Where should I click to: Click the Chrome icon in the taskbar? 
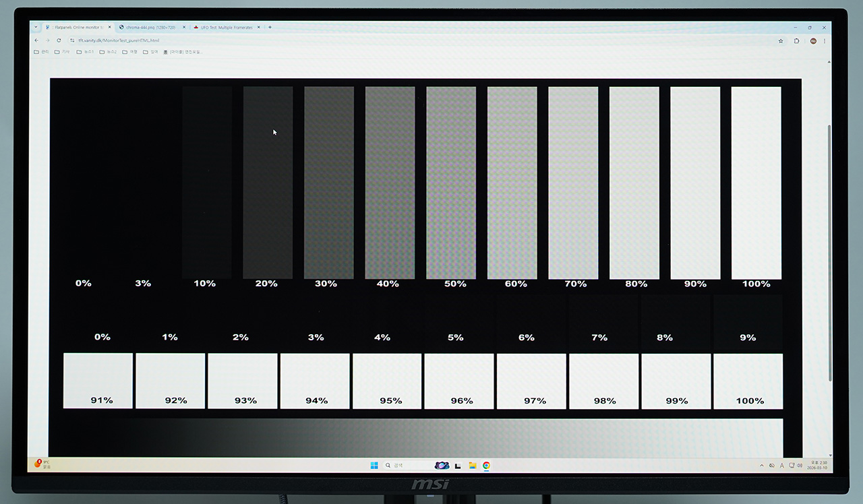point(486,465)
